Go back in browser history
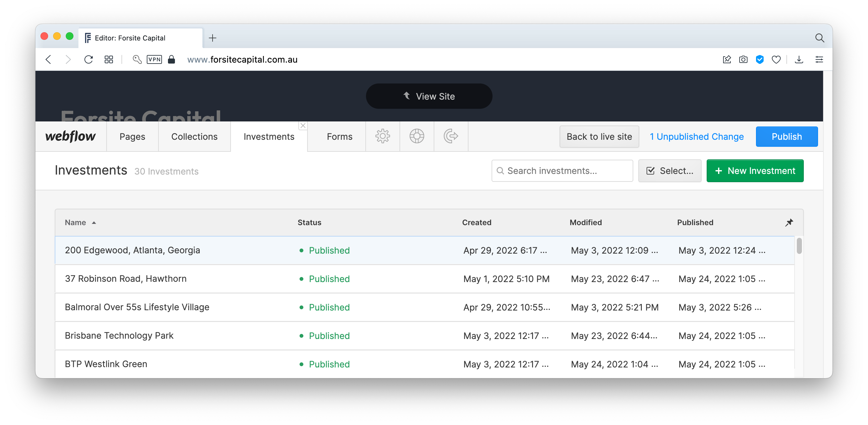 coord(48,60)
